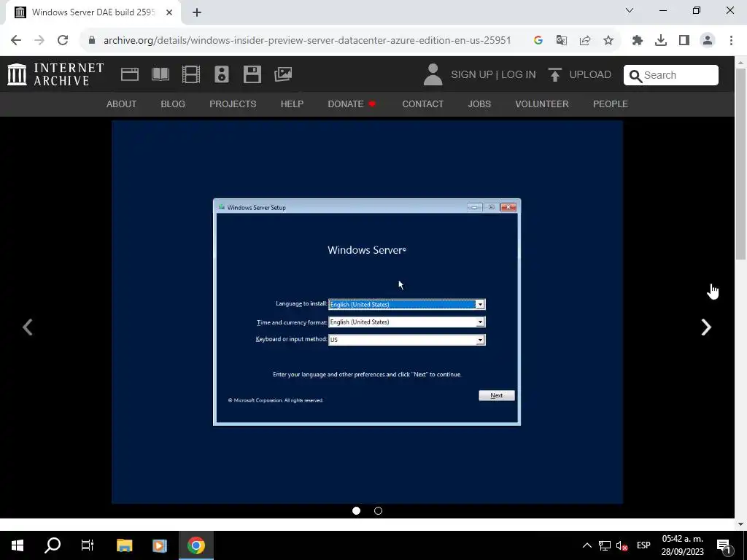Open the Web (Wayback) media icon

click(130, 74)
